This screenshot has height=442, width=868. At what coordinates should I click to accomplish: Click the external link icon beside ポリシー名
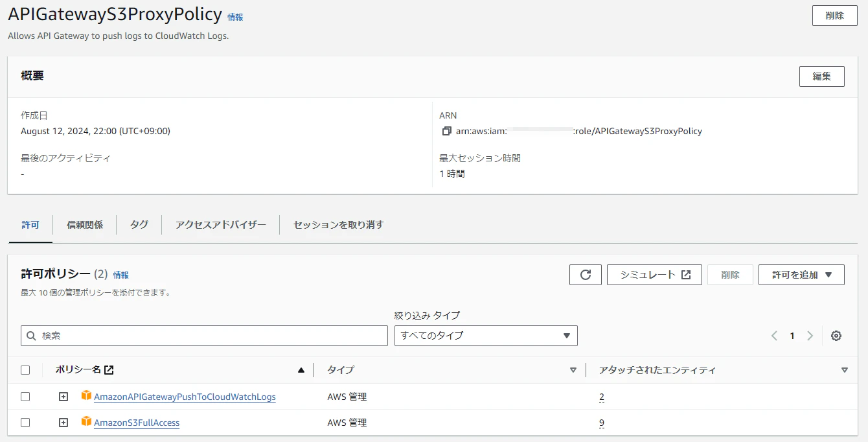(109, 370)
